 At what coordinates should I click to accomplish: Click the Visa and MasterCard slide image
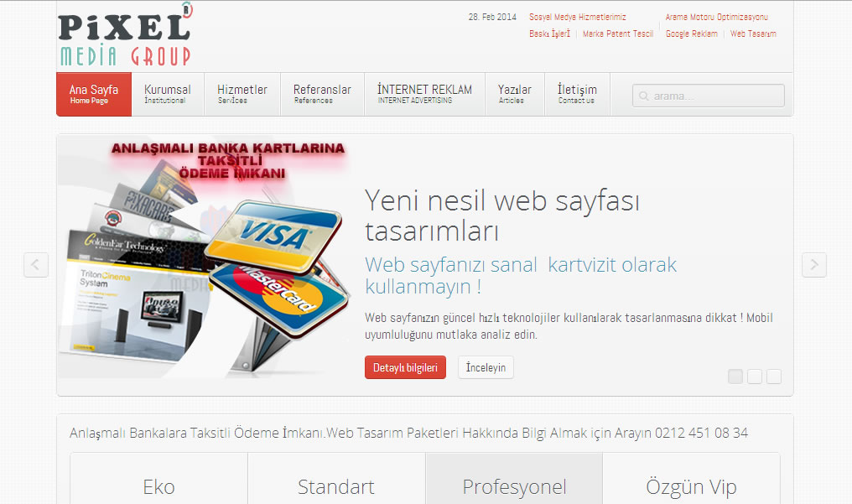click(205, 258)
